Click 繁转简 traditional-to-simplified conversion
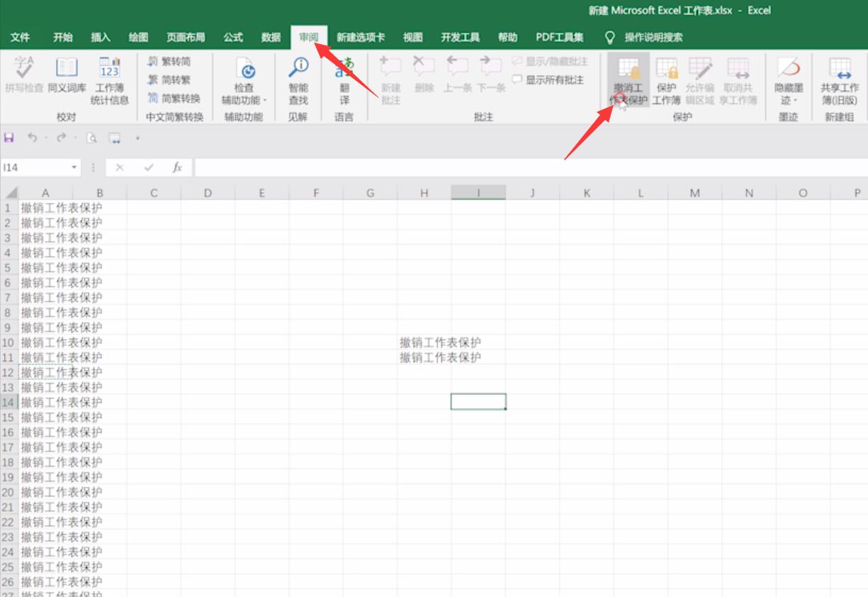This screenshot has height=597, width=868. coord(169,62)
